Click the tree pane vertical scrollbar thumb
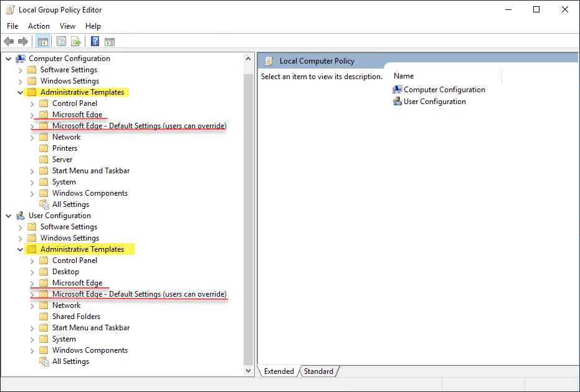 [248, 218]
